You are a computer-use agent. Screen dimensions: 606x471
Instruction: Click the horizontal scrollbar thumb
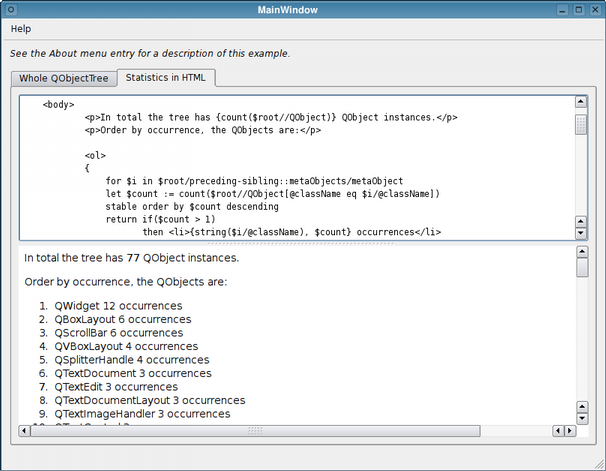coord(255,430)
